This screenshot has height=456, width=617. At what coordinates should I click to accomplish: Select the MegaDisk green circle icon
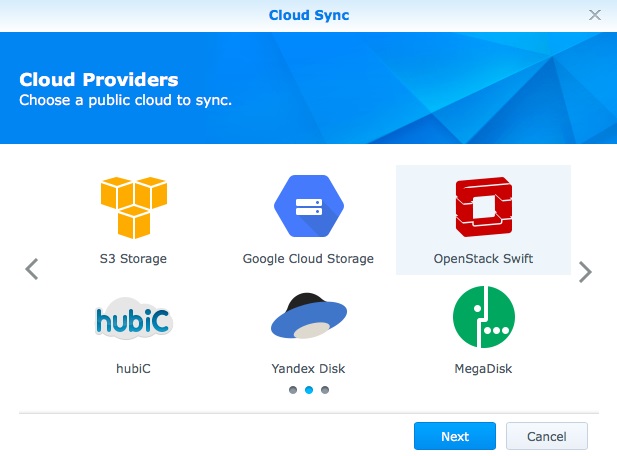(484, 317)
